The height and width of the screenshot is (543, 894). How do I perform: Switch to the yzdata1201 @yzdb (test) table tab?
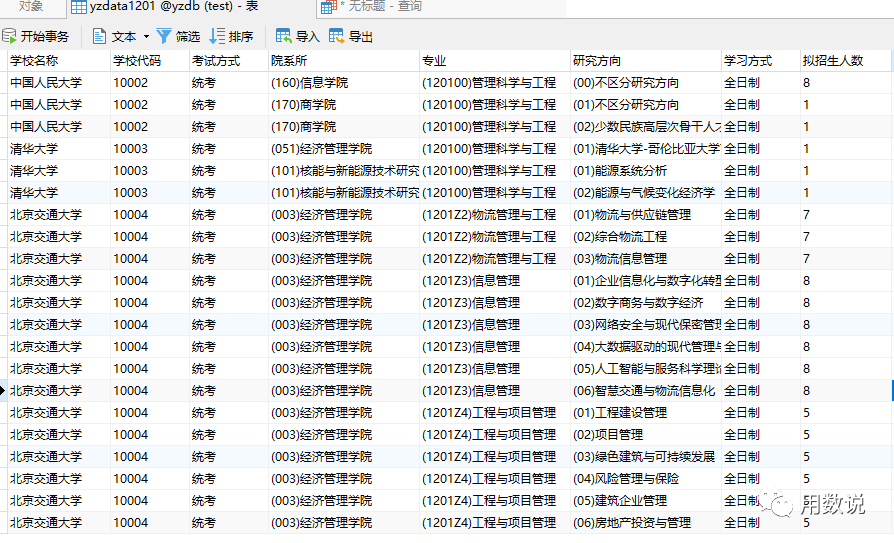[x=193, y=7]
